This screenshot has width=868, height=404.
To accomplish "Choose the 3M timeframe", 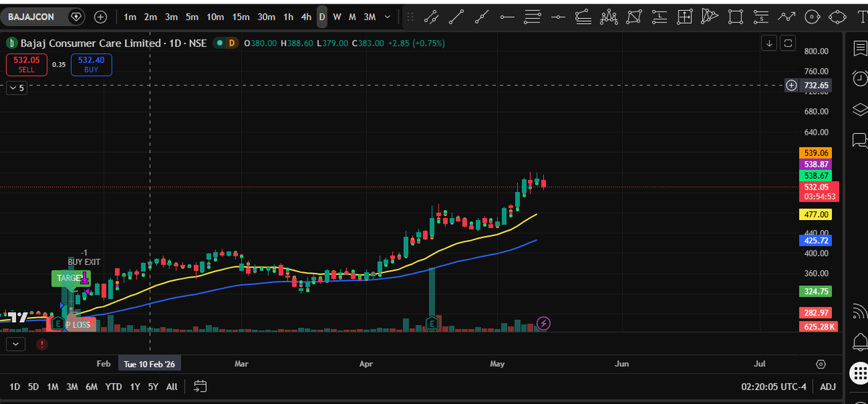I will coord(370,17).
